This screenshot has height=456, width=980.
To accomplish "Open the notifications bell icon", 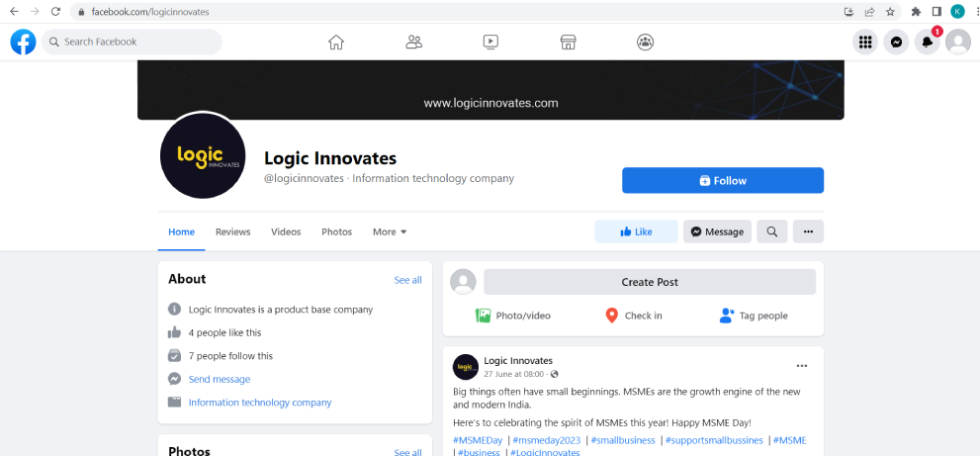I will (x=928, y=42).
